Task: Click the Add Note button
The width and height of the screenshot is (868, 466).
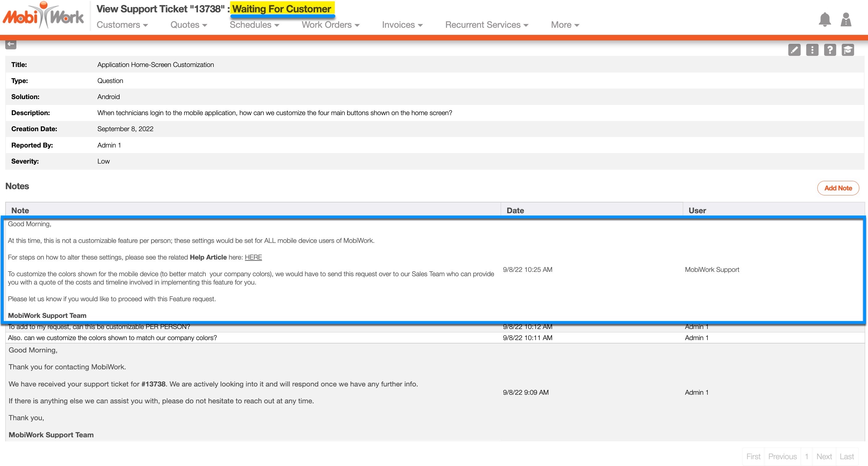Action: pos(838,188)
